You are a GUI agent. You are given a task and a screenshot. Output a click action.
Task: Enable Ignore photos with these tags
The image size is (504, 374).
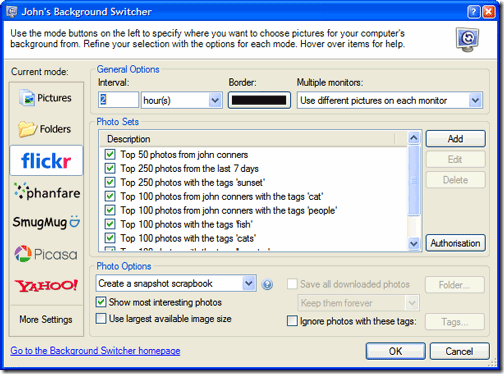coord(292,321)
